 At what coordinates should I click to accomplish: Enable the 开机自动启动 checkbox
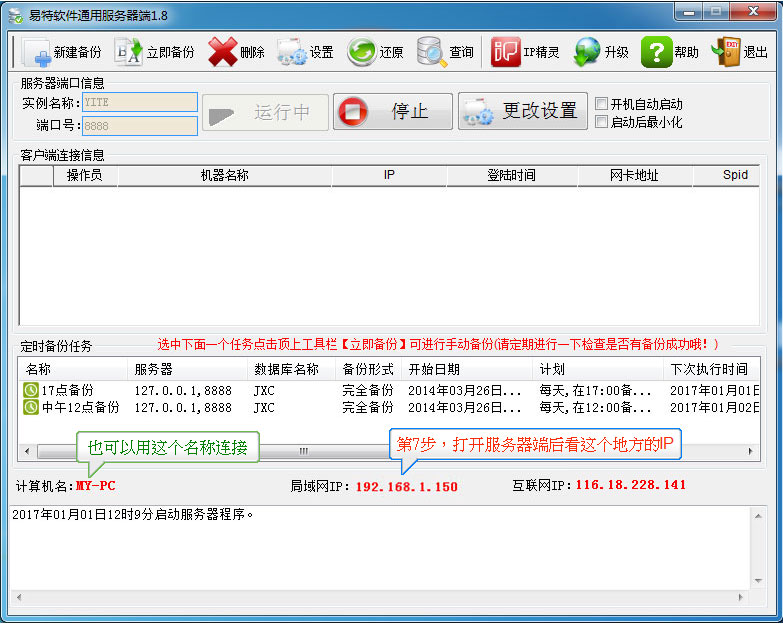[x=601, y=104]
